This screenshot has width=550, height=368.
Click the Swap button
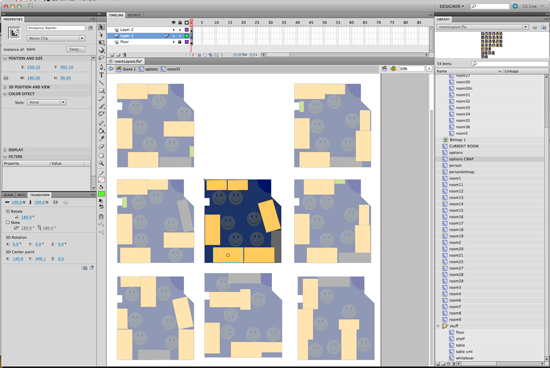pyautogui.click(x=75, y=49)
